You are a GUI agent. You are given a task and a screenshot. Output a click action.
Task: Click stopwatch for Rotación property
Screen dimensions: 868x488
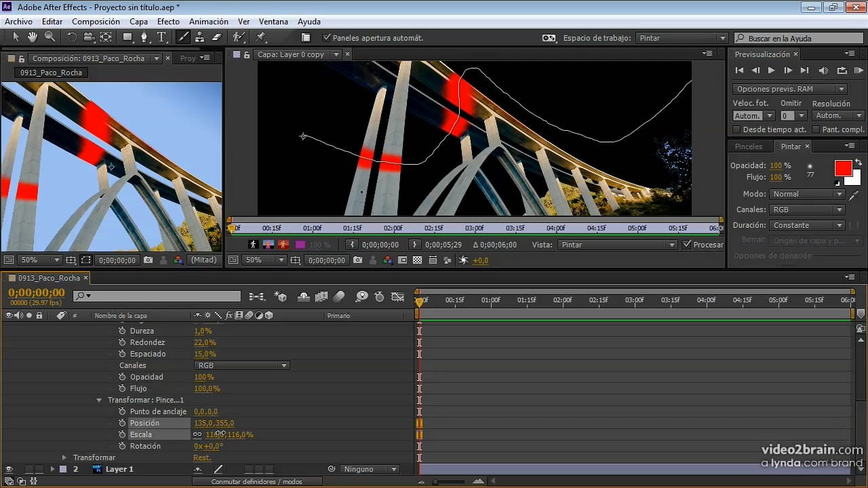click(122, 446)
